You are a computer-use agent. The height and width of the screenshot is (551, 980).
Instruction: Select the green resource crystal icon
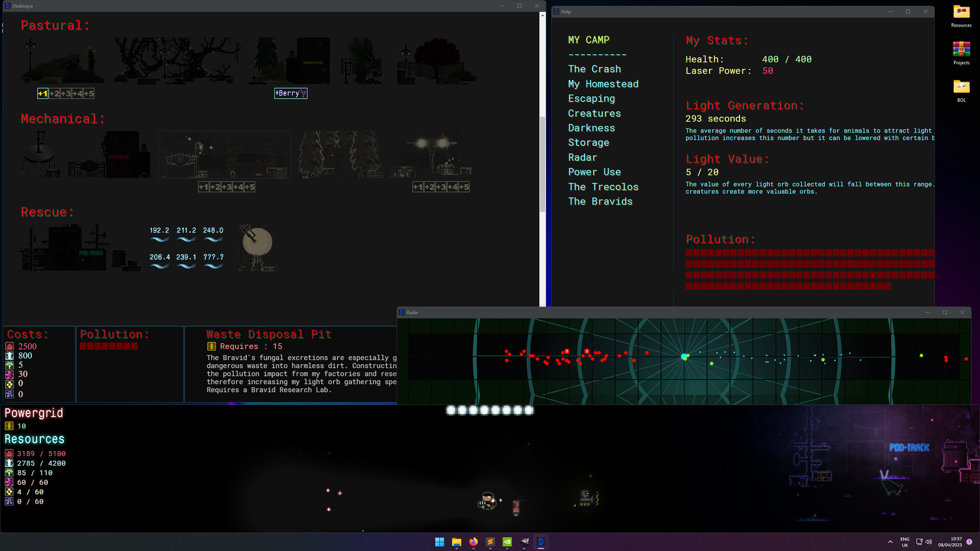pos(9,472)
